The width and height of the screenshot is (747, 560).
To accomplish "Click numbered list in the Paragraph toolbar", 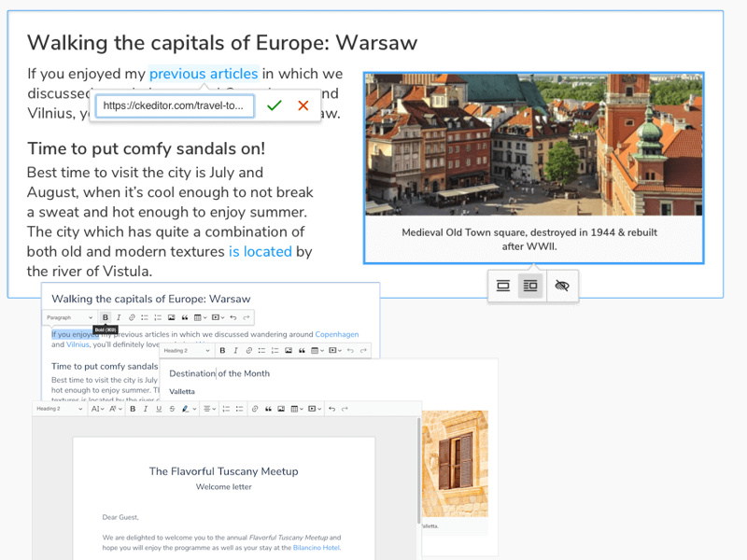I will tap(158, 317).
